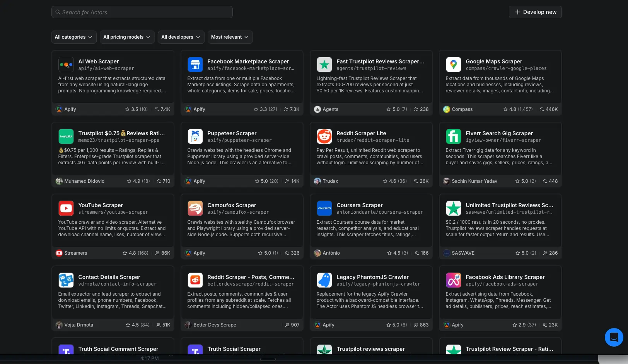Screen dimensions: 628x364
Task: Click the Camoufox Scraper icon
Action: [x=195, y=208]
